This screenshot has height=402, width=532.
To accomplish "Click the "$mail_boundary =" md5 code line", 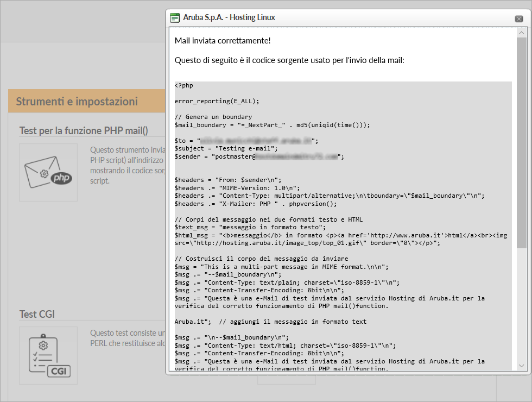I will 272,125.
